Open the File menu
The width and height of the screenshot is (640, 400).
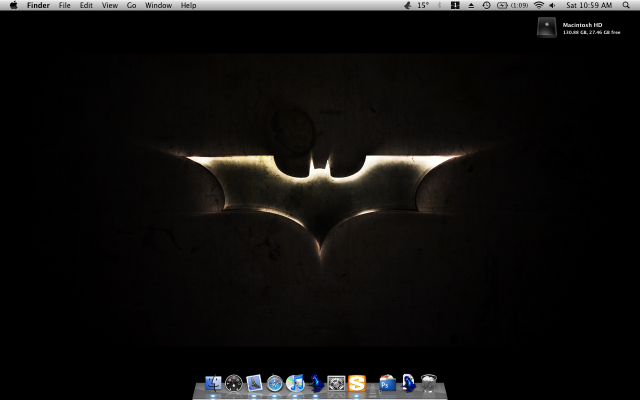tap(64, 5)
